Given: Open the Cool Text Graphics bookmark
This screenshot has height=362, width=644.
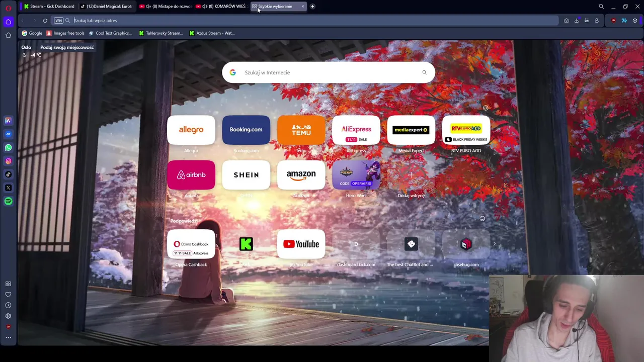Looking at the screenshot, I should click(110, 33).
